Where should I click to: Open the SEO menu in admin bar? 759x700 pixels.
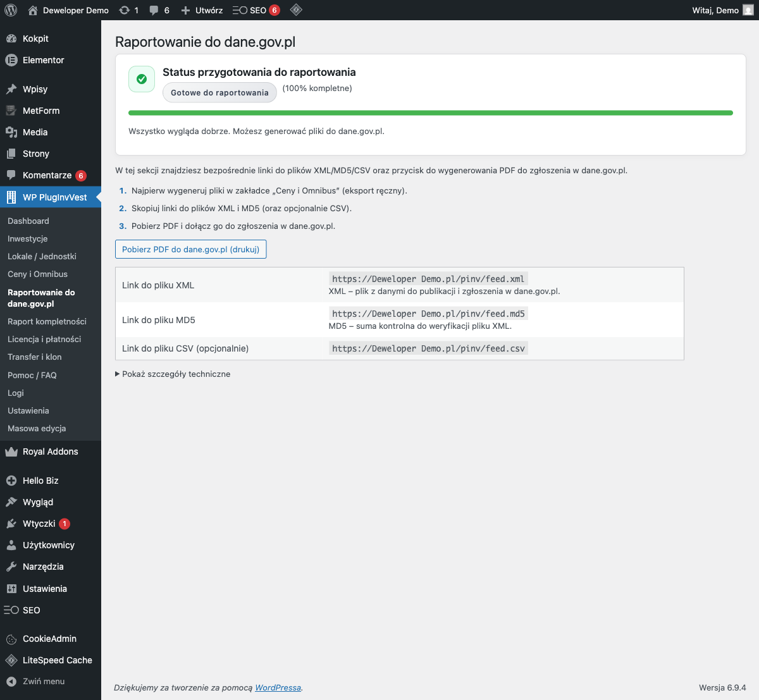[x=250, y=10]
